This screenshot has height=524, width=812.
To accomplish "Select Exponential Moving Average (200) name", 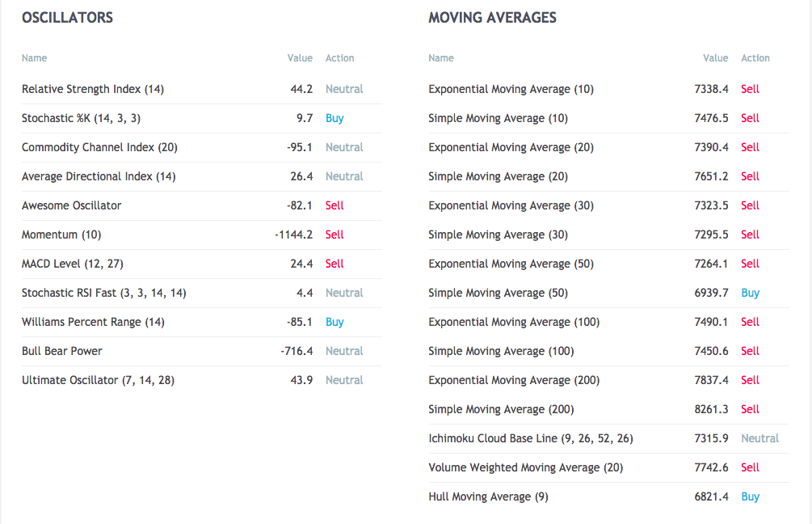I will (514, 380).
